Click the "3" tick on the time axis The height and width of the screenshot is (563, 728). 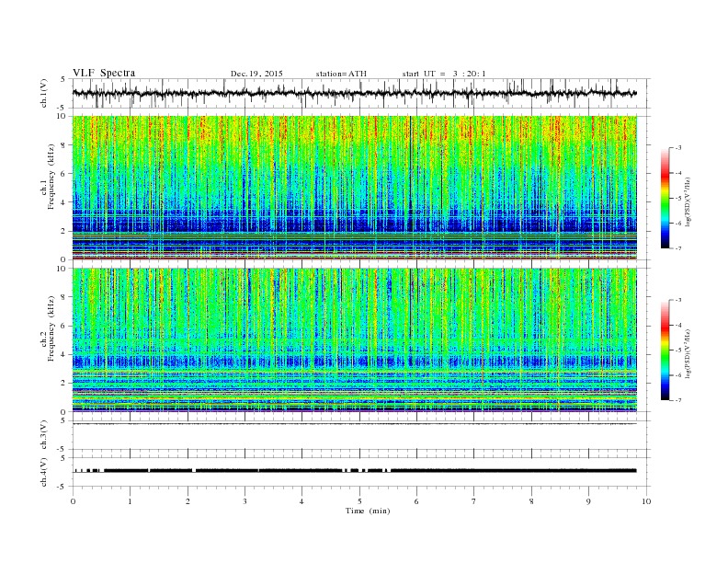click(x=245, y=501)
